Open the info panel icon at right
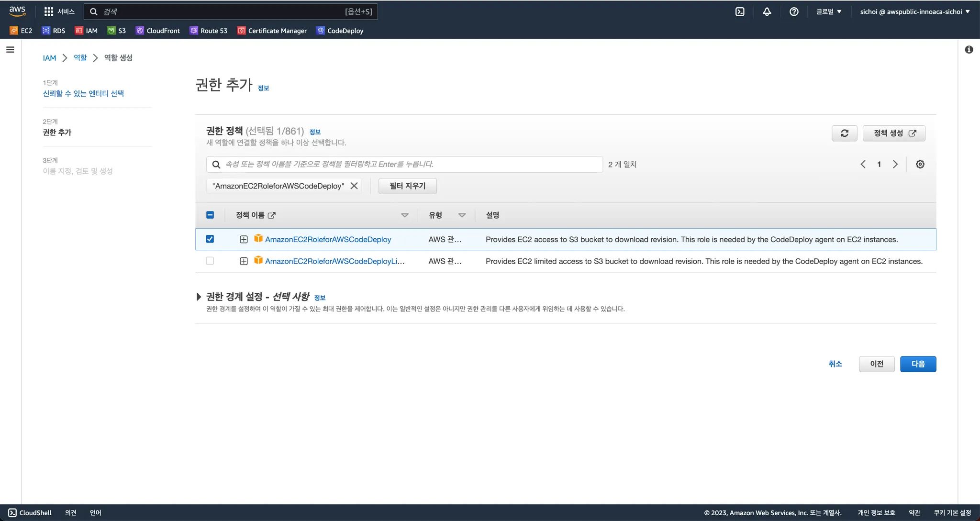 coord(969,50)
